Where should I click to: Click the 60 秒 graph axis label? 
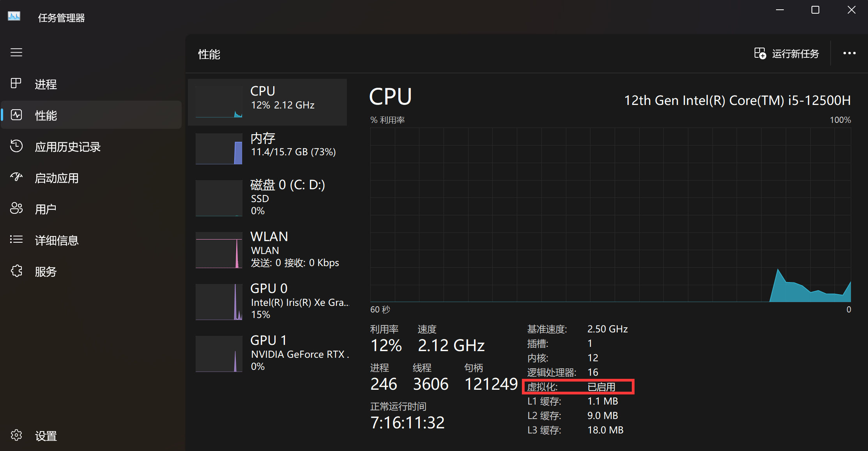[x=380, y=309]
